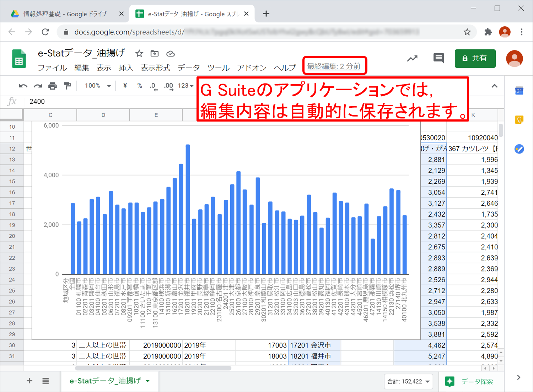Select cell containing 17201 金沢市

pos(314,345)
